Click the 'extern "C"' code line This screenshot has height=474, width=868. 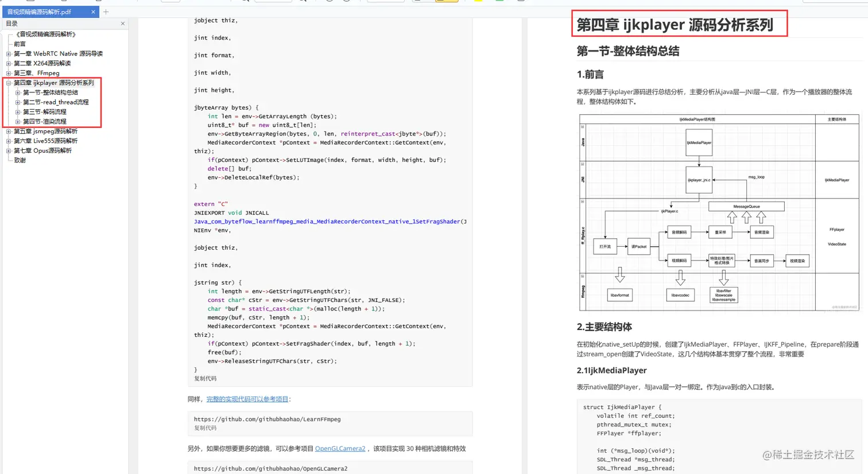click(211, 204)
